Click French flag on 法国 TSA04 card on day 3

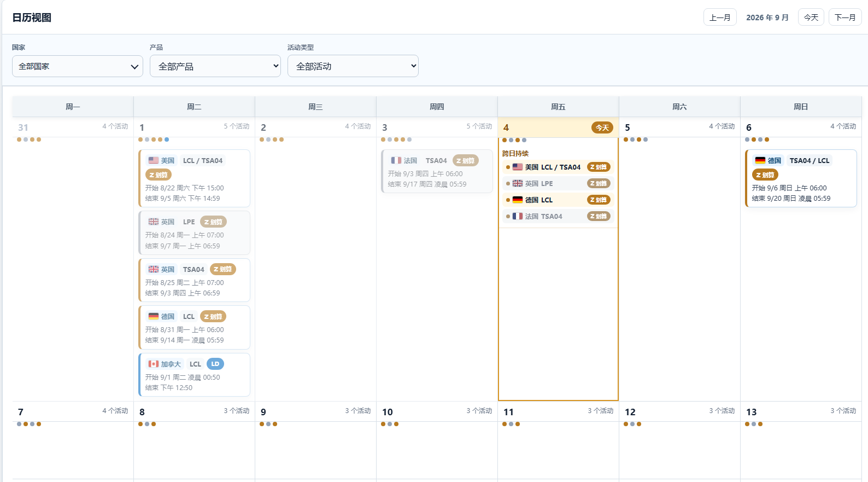396,160
